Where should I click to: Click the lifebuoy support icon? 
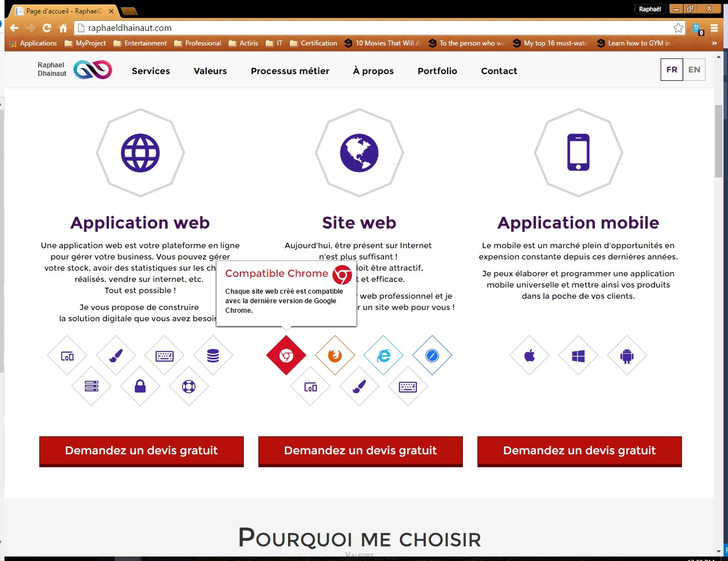(x=189, y=386)
